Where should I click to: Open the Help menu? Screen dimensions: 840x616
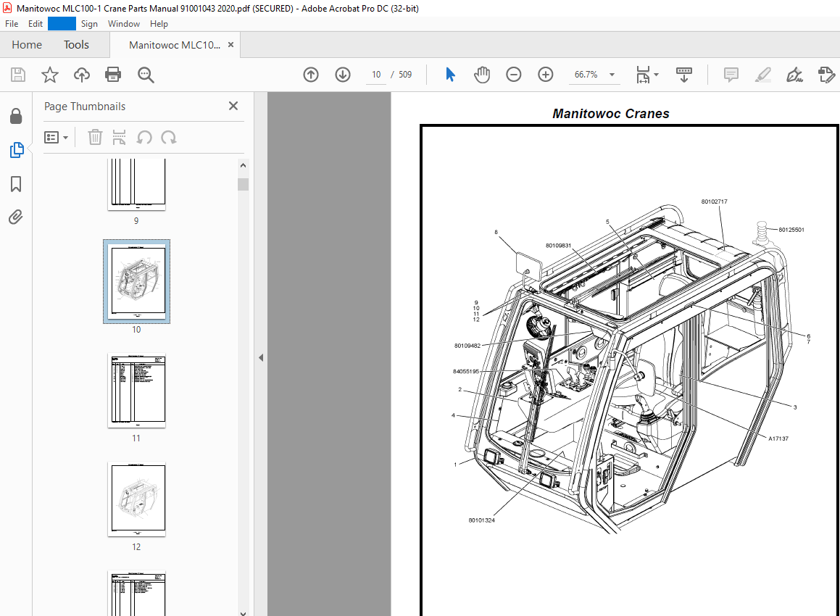159,24
